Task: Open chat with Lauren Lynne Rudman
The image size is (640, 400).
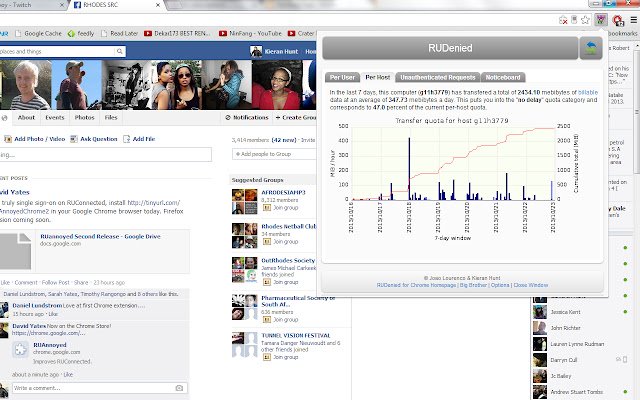Action: click(x=579, y=344)
